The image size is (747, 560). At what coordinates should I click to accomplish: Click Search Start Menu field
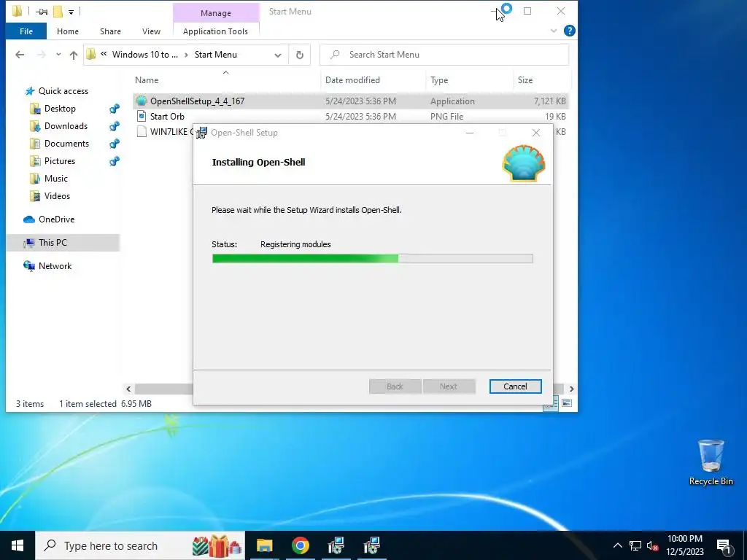click(x=444, y=55)
